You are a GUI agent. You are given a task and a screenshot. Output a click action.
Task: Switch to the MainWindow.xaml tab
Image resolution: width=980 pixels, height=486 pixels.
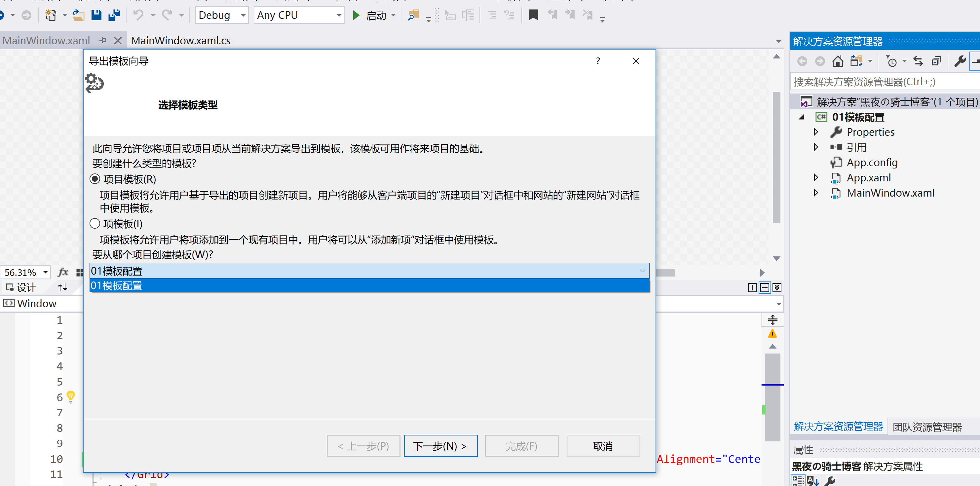click(46, 41)
